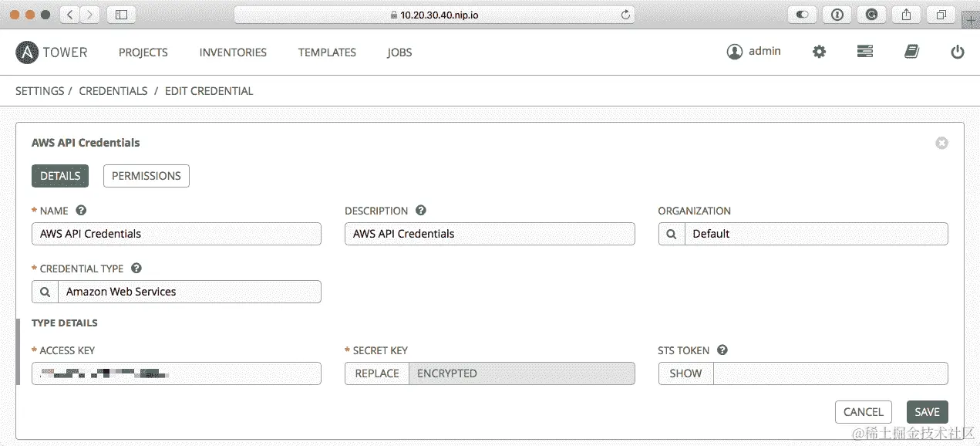The image size is (980, 446).
Task: Click Show for the STS token
Action: (685, 373)
